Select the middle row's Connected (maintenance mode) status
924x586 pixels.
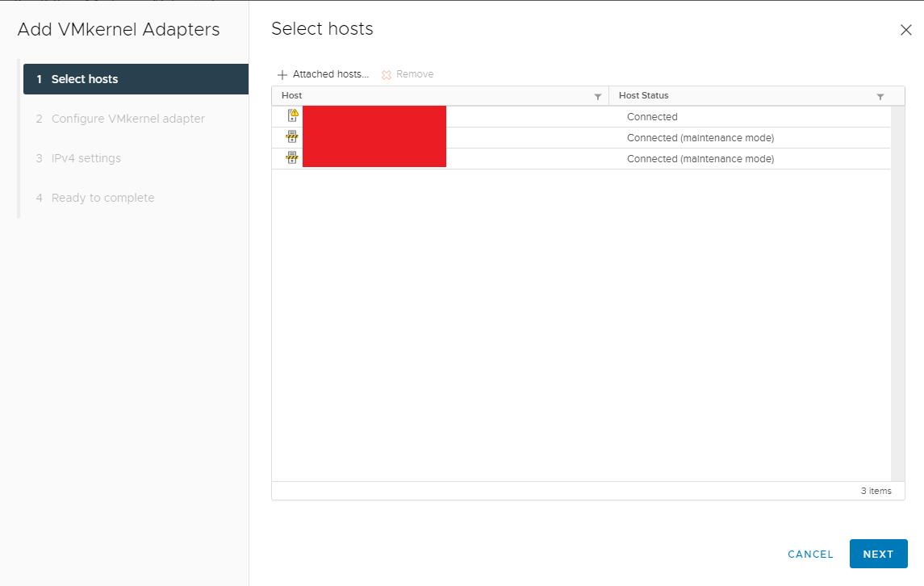(x=700, y=138)
